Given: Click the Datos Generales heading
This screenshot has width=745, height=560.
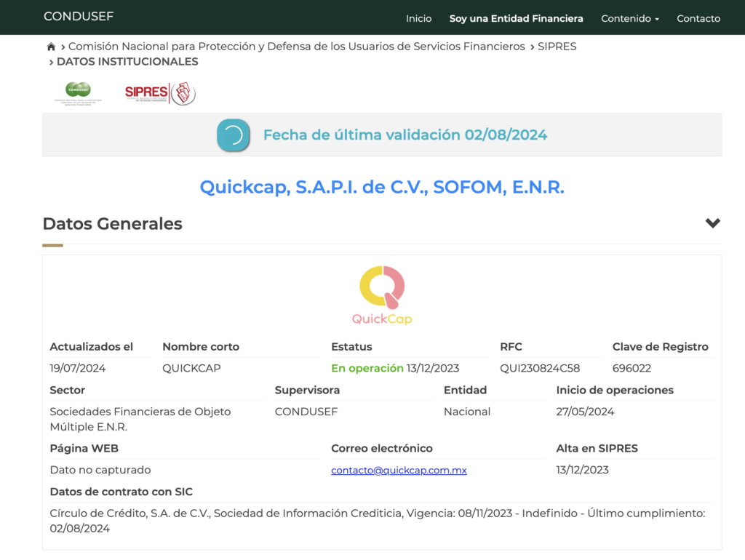Looking at the screenshot, I should (x=112, y=224).
